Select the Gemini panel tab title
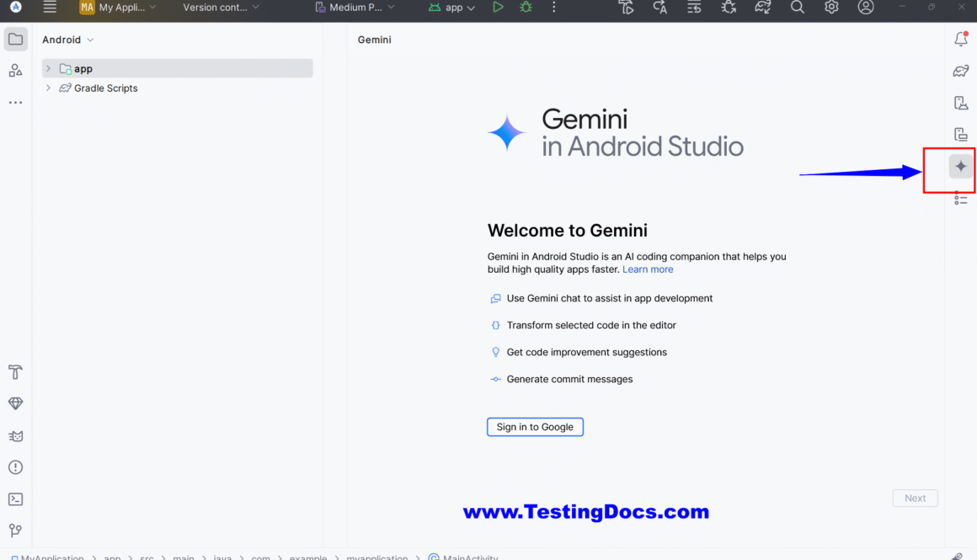 coord(374,40)
